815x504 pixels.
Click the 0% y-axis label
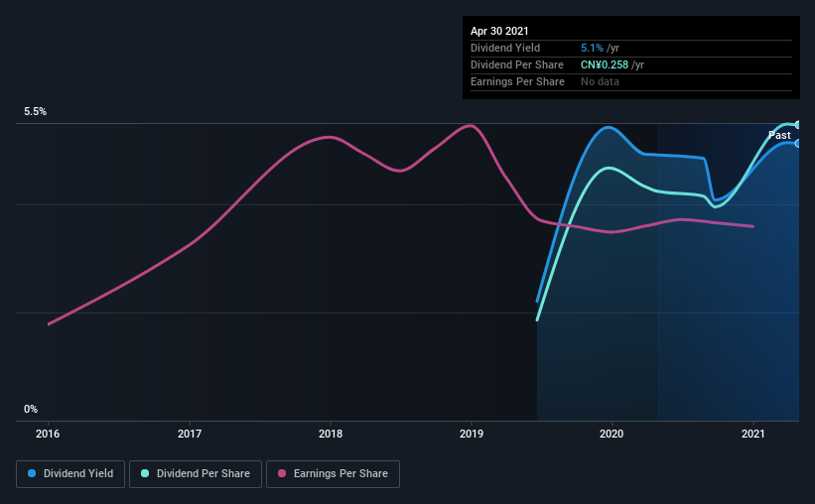pos(31,410)
